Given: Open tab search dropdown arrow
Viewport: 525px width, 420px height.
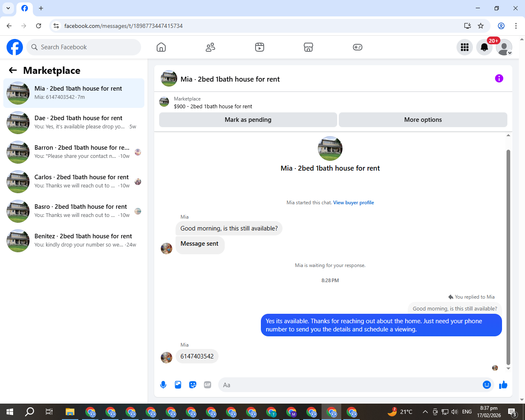Looking at the screenshot, I should click(x=8, y=8).
